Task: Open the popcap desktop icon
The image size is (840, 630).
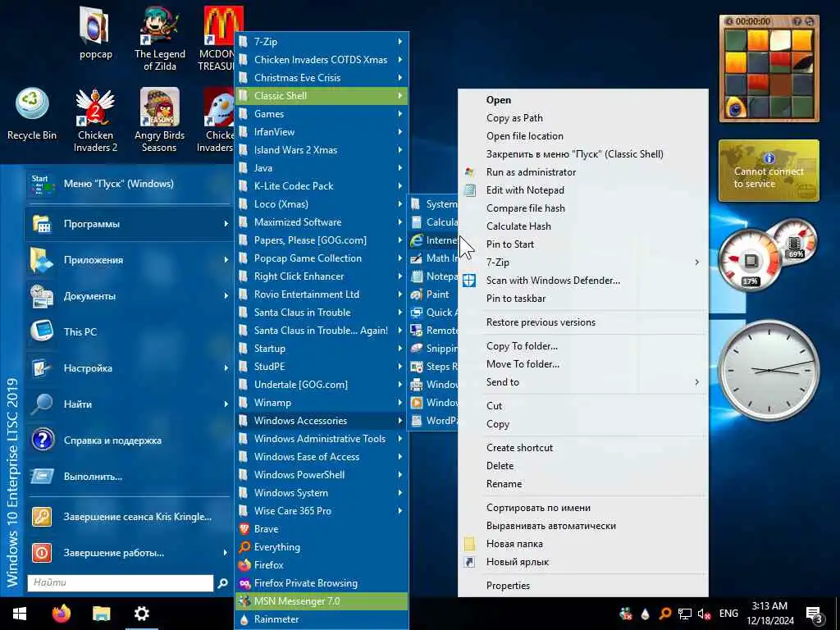Action: [95, 33]
